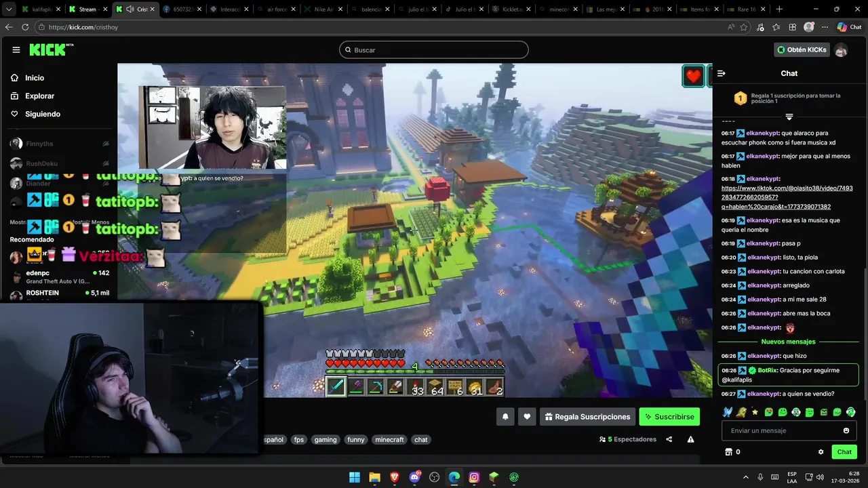Screen dimensions: 868x488
Task: Click the red heart stream overlay icon
Action: tap(693, 76)
